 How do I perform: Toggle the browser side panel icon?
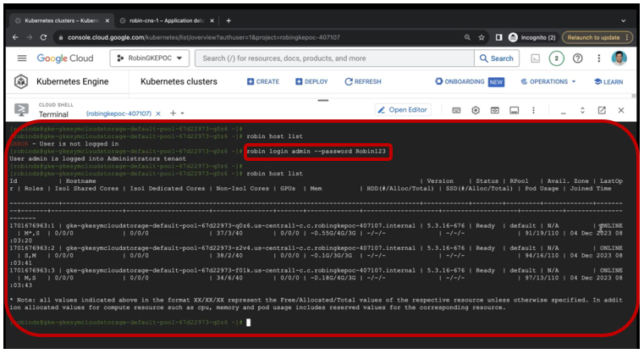click(498, 37)
